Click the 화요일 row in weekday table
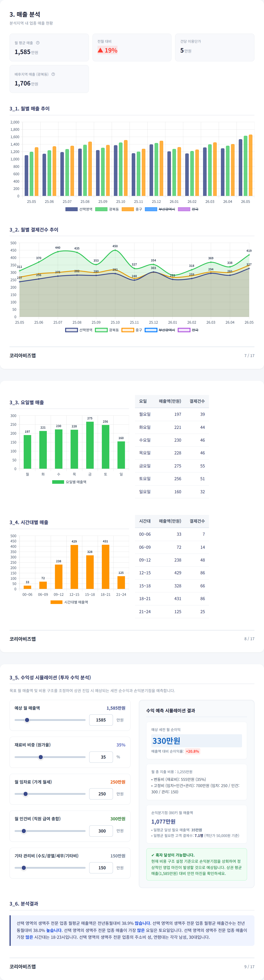 coord(172,427)
